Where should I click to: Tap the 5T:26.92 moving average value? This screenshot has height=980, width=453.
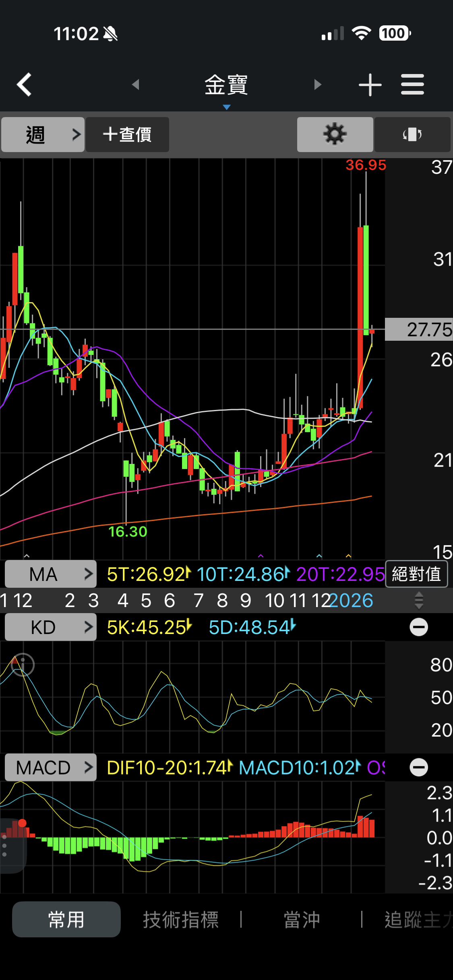[148, 574]
